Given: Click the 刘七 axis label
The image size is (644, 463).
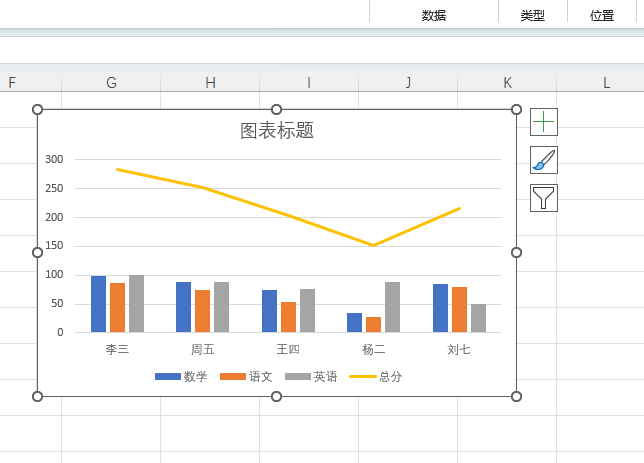Looking at the screenshot, I should (x=459, y=349).
